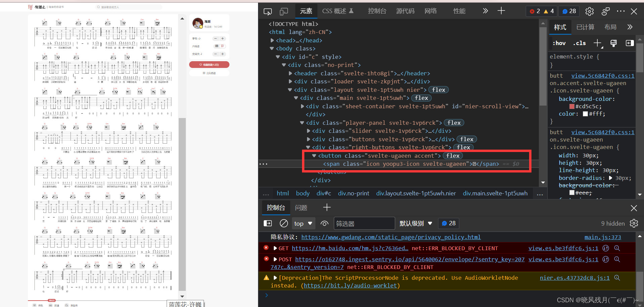Raise capo with the 变调夹 plus button
The image size is (644, 307).
(222, 54)
